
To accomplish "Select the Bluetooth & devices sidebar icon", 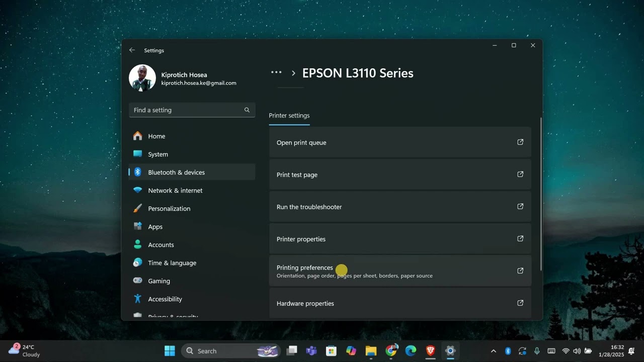I will 137,172.
